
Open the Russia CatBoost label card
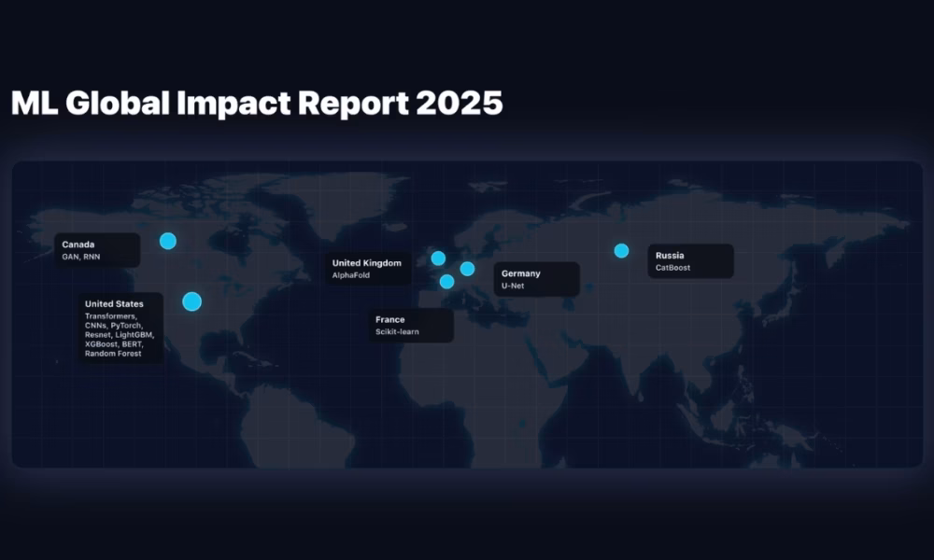pos(690,261)
